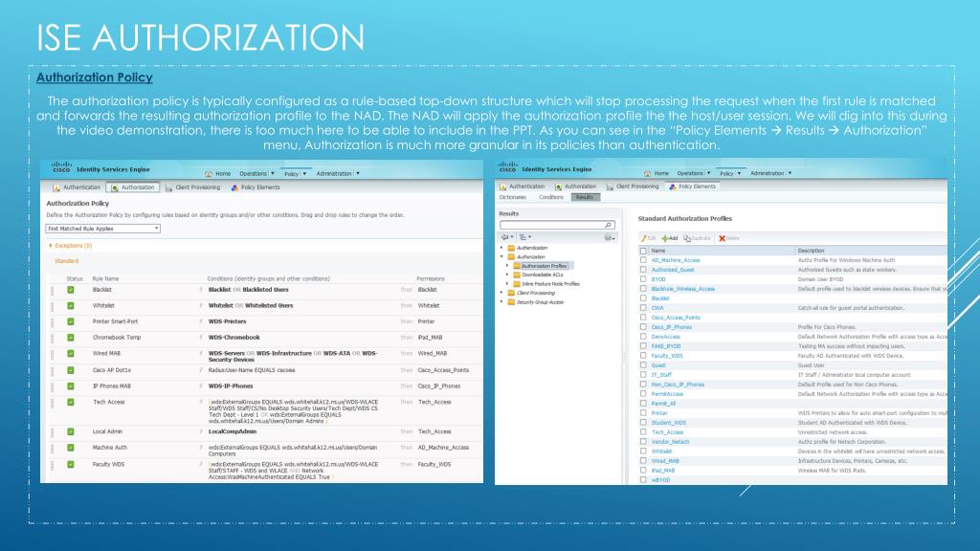Open the Results sub-tab
The height and width of the screenshot is (551, 980).
[x=585, y=197]
